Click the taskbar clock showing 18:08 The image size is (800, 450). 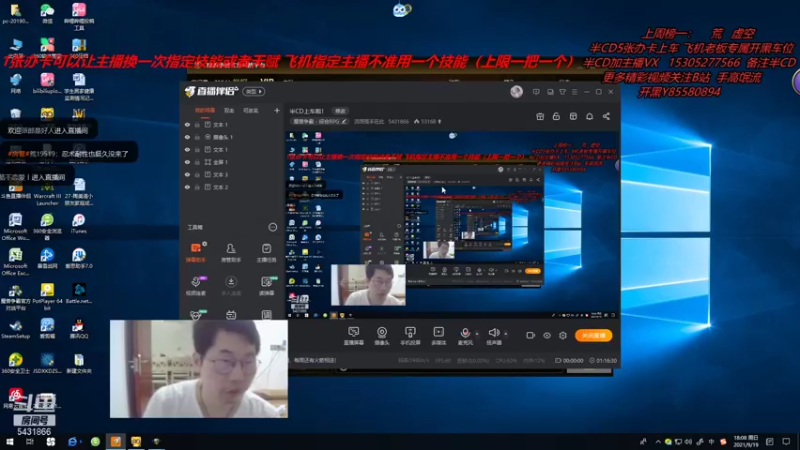tap(745, 441)
